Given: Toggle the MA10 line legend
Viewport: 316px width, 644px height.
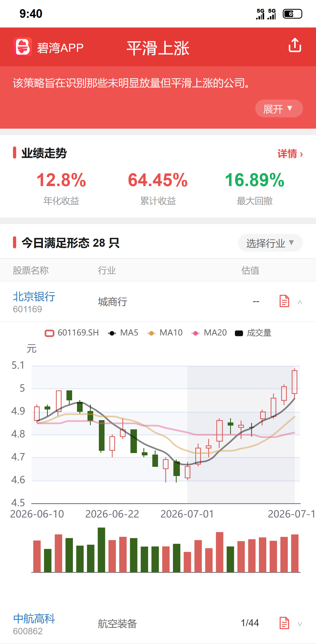Looking at the screenshot, I should pyautogui.click(x=165, y=333).
